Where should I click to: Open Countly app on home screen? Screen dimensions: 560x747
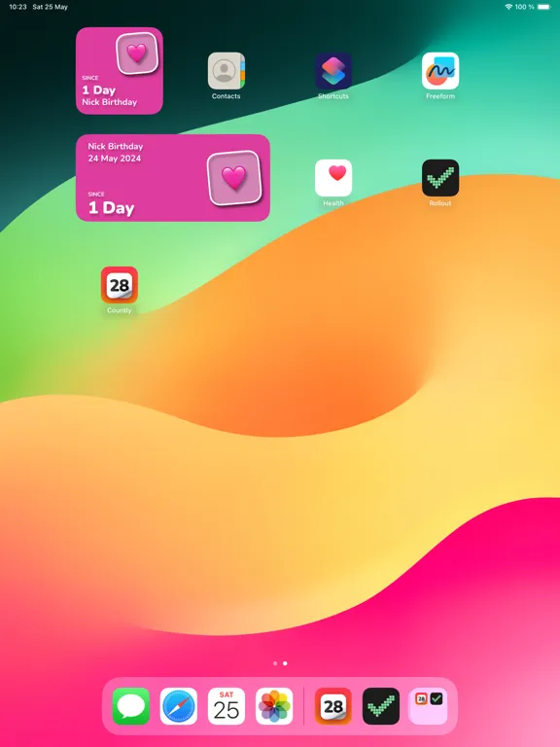pyautogui.click(x=119, y=285)
